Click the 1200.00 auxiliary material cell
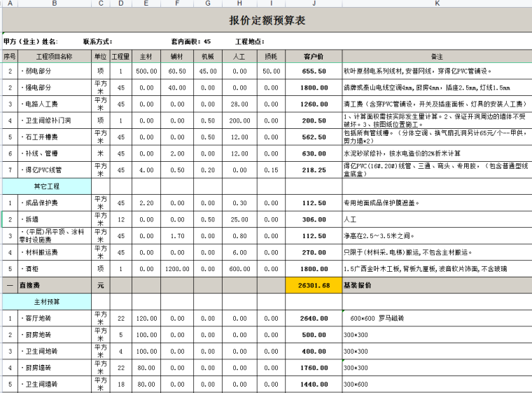The height and width of the screenshot is (393, 532). [177, 269]
